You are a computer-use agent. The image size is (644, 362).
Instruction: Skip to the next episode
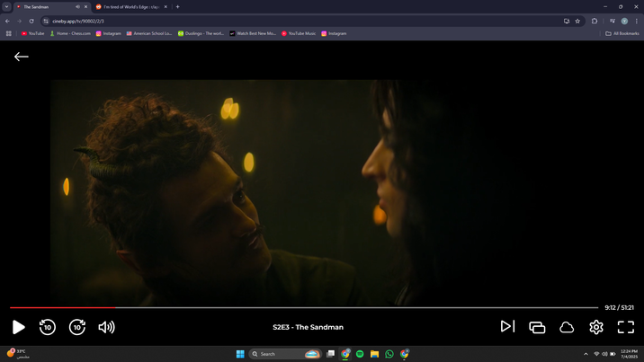tap(507, 326)
